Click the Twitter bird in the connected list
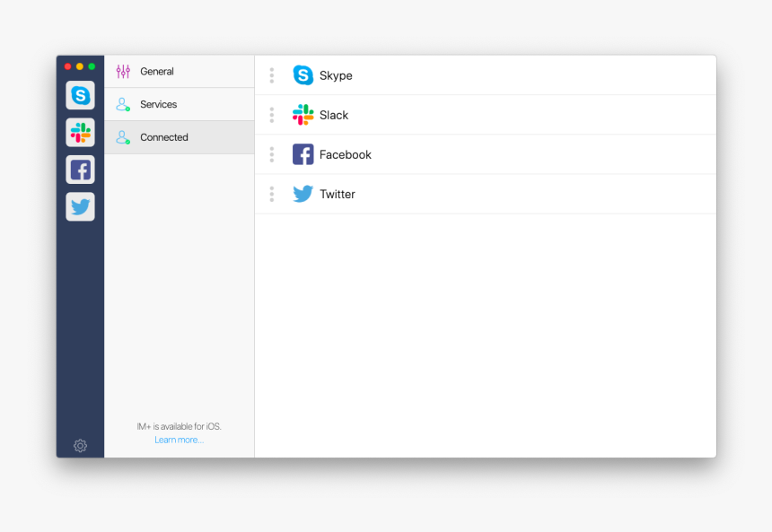 tap(303, 194)
